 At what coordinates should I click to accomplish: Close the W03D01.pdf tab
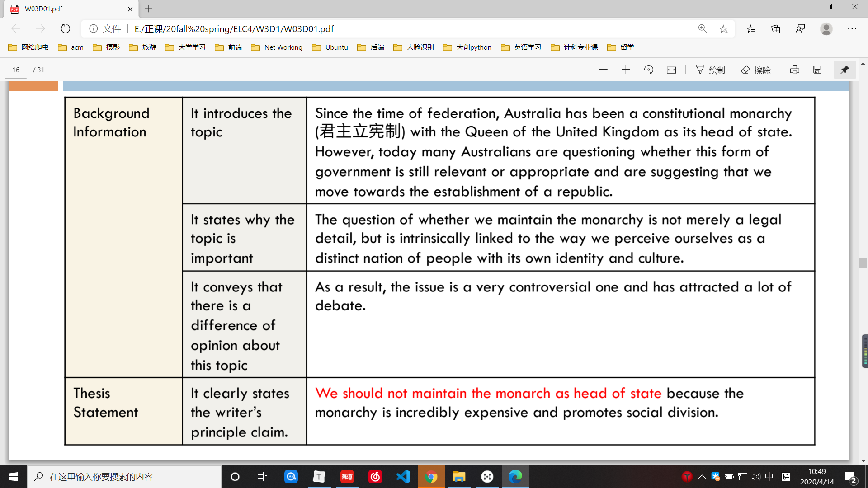click(x=130, y=9)
